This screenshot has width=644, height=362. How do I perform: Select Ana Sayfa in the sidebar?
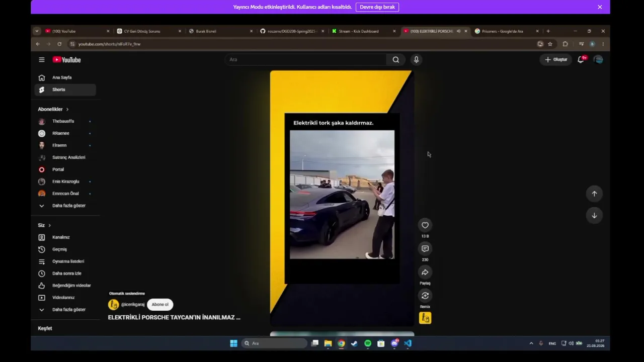65,77
